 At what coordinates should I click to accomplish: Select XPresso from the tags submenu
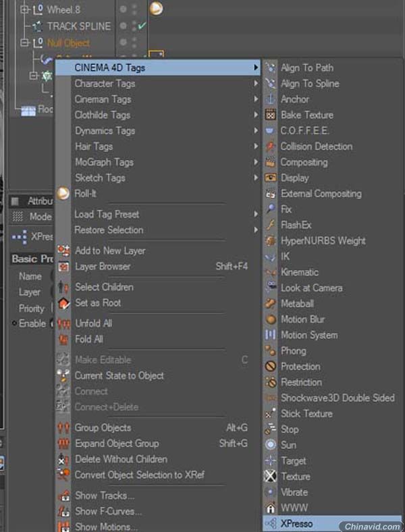point(331,523)
